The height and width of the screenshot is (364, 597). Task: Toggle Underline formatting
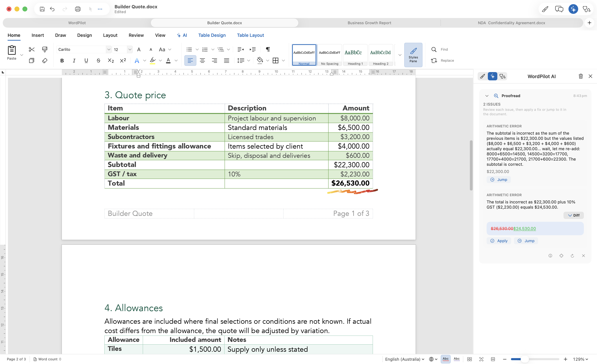(86, 61)
